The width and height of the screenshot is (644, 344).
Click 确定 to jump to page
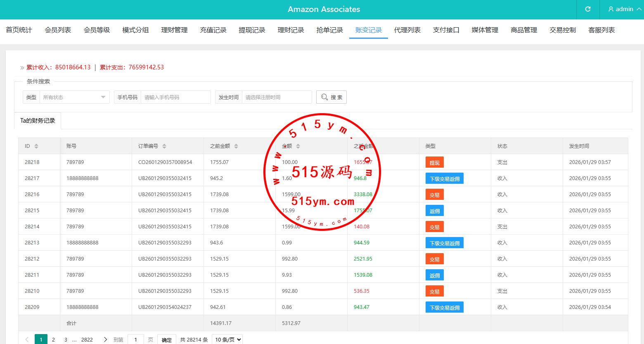point(166,339)
